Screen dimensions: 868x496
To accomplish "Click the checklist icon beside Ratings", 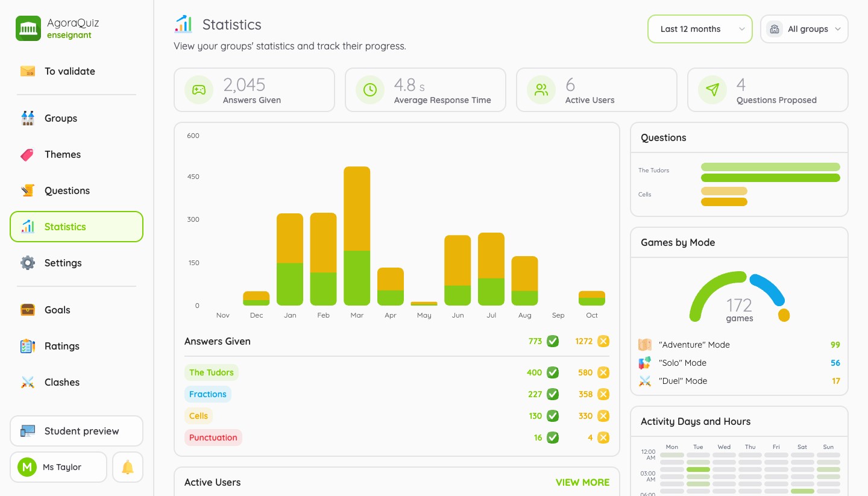I will pos(28,346).
